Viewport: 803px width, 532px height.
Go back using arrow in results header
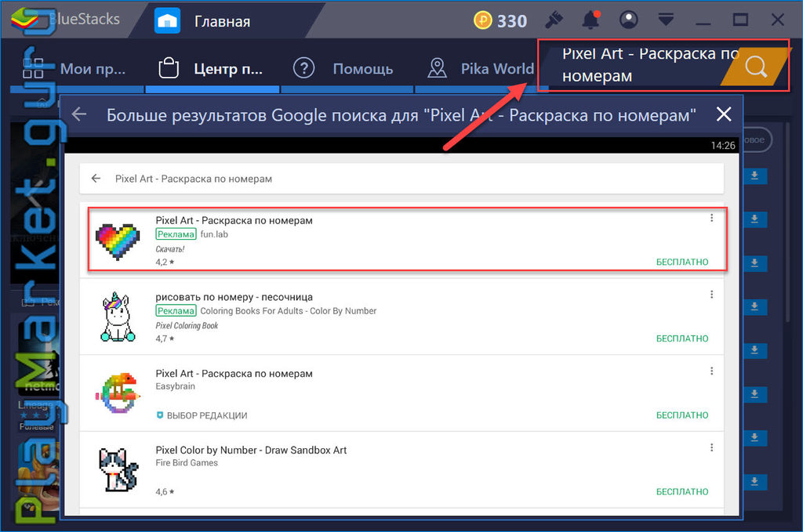click(x=79, y=114)
